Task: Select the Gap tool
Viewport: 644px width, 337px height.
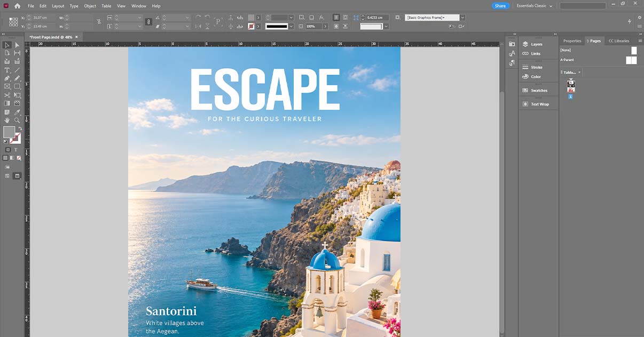Action: (x=17, y=53)
